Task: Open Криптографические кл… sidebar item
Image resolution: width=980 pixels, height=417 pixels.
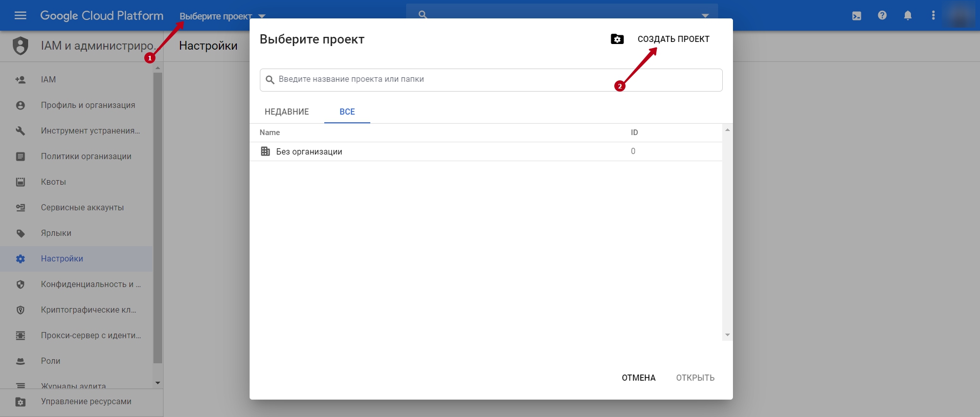Action: pyautogui.click(x=77, y=310)
